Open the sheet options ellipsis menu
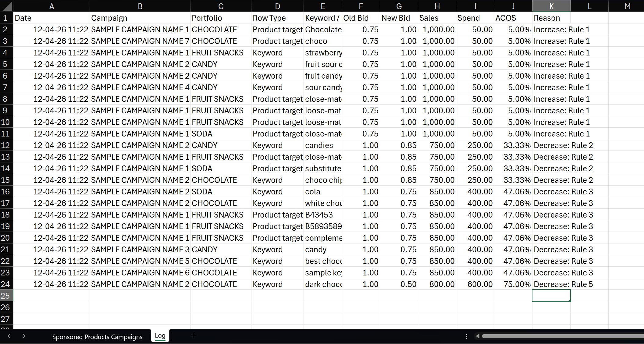 tap(467, 336)
